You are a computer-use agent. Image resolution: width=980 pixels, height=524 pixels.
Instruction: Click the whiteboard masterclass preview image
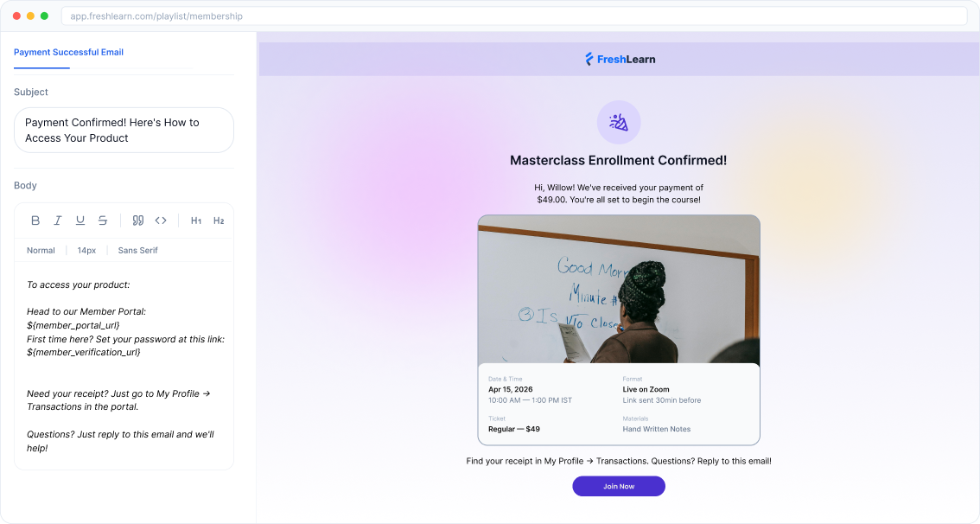[619, 290]
